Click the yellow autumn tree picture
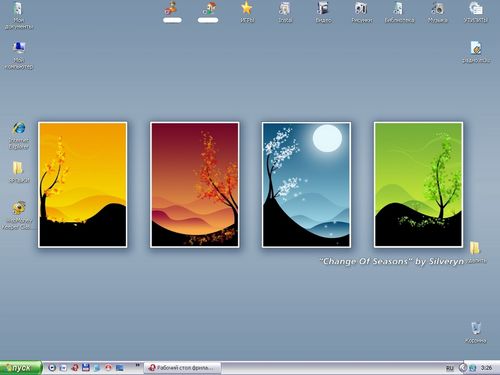 [x=83, y=185]
